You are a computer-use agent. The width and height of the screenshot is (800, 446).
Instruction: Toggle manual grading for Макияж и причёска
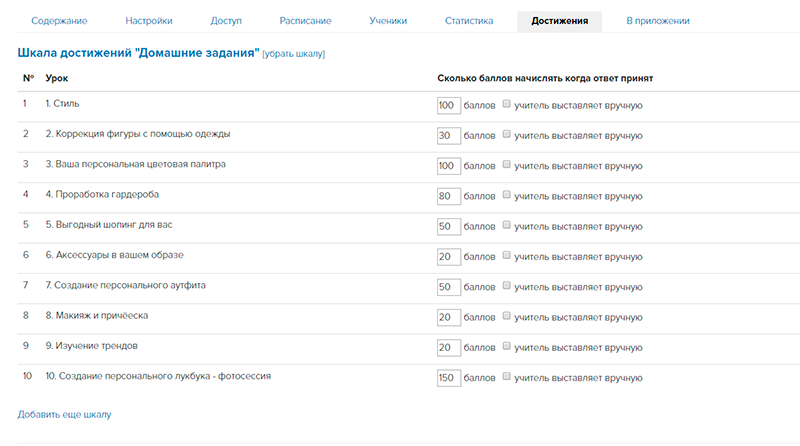tap(507, 316)
